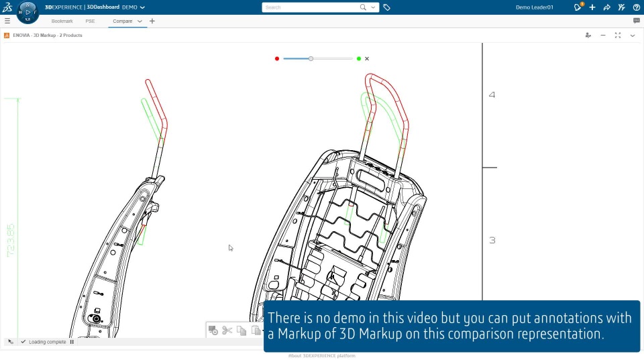Expand the search options dropdown arrow
The width and height of the screenshot is (644, 362).
(x=373, y=7)
